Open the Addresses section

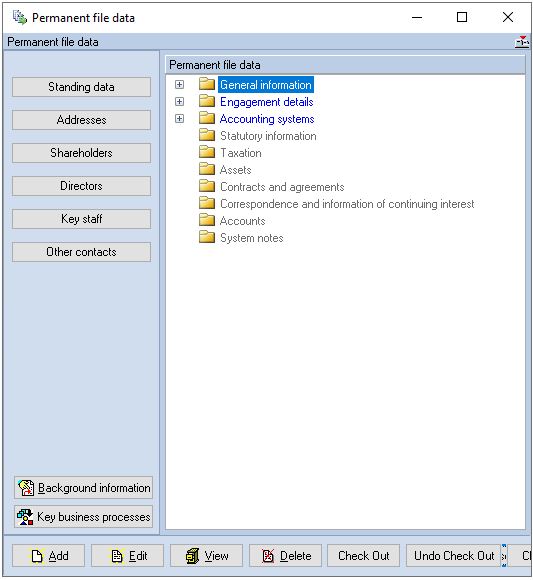coord(81,120)
